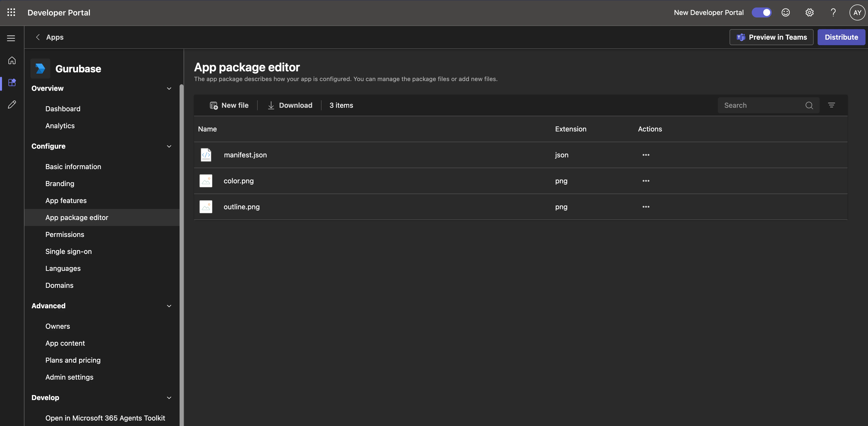Open Dashboard in the sidebar
The width and height of the screenshot is (868, 426).
102,109
